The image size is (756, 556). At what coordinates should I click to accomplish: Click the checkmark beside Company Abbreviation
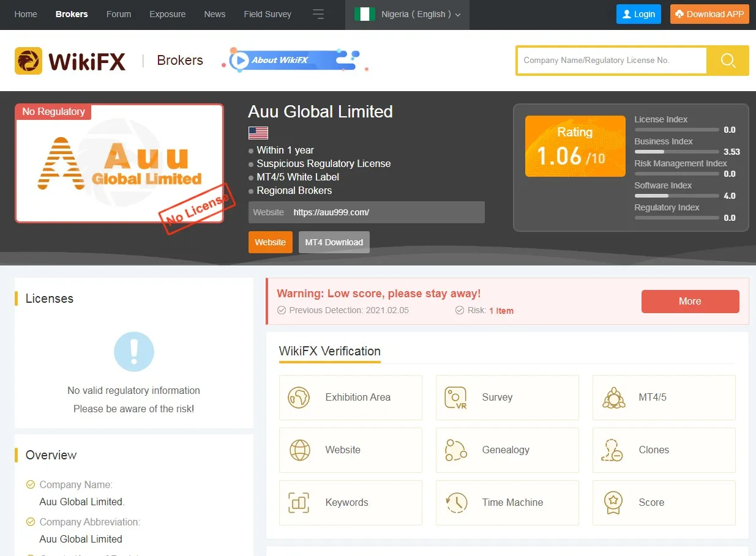pyautogui.click(x=31, y=522)
